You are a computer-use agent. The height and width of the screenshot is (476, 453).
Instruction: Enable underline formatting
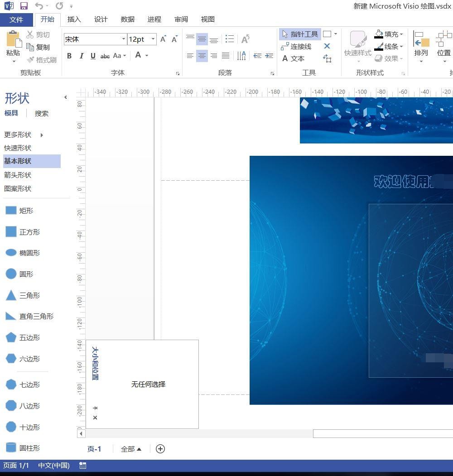pyautogui.click(x=93, y=56)
